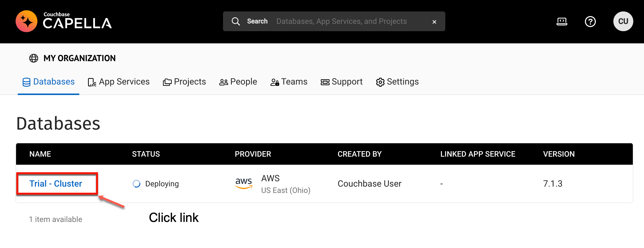This screenshot has width=644, height=248.
Task: Open the Settings tab
Action: pyautogui.click(x=397, y=82)
